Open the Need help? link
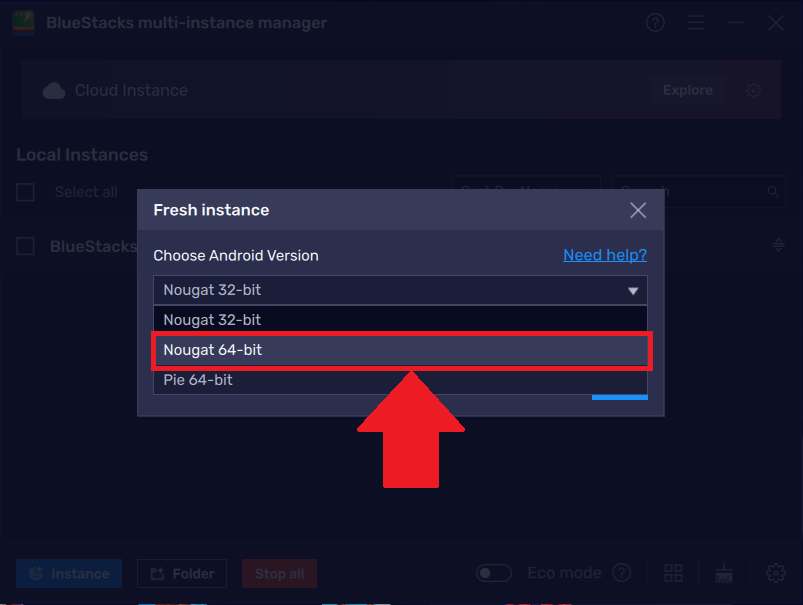 605,255
